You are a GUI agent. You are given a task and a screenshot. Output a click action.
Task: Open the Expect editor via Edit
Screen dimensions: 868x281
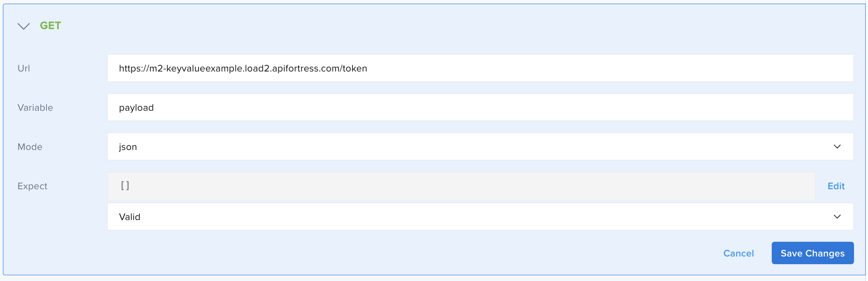coord(836,186)
